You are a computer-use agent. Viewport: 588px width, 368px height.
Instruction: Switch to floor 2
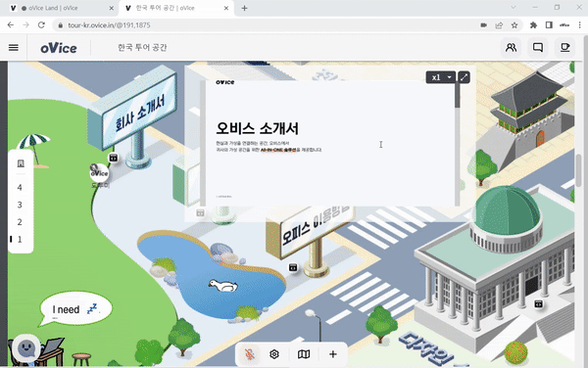(20, 222)
